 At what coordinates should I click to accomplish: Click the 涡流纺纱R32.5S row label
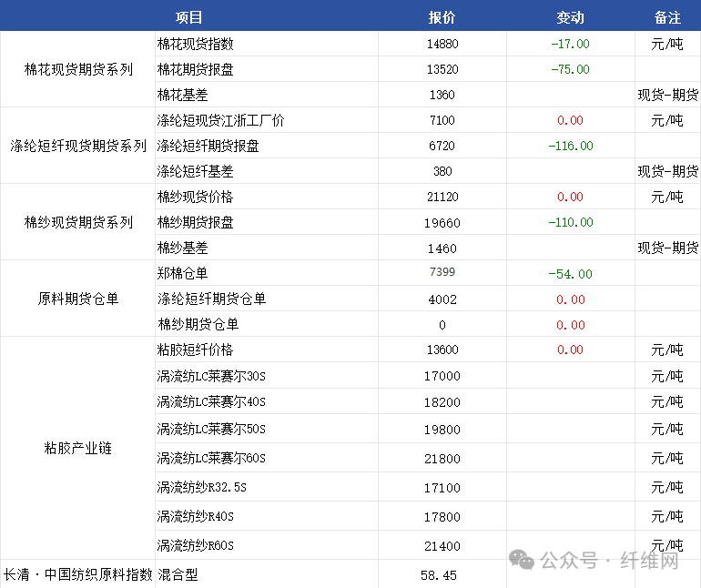click(x=201, y=487)
